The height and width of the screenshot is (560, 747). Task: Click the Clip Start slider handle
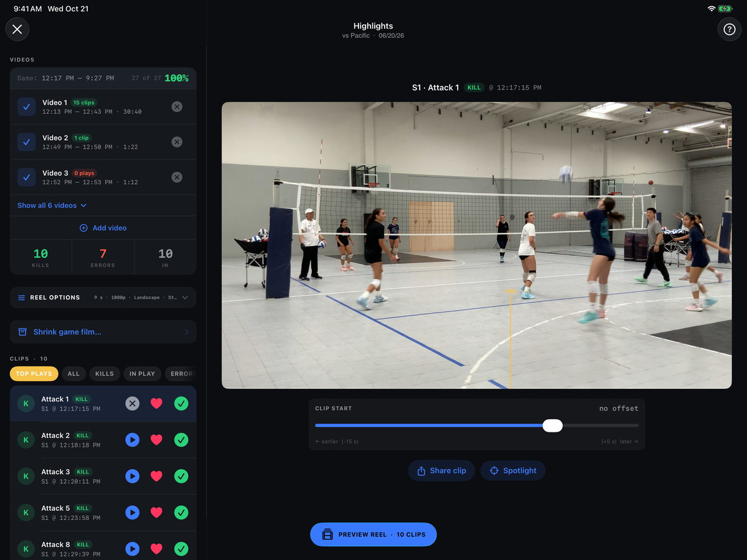click(553, 426)
